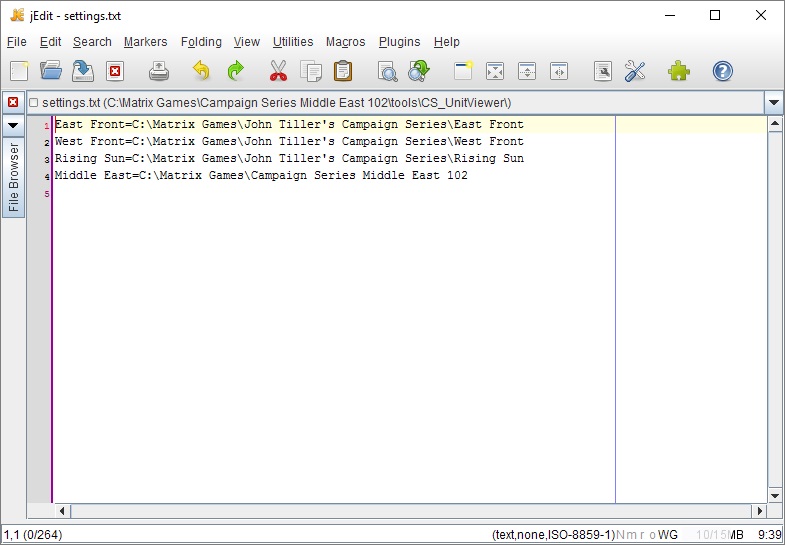Open the Edit menu

[x=51, y=42]
